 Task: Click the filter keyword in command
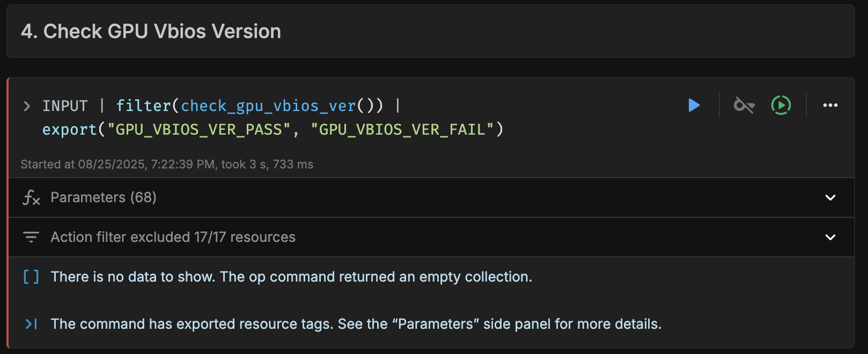143,106
